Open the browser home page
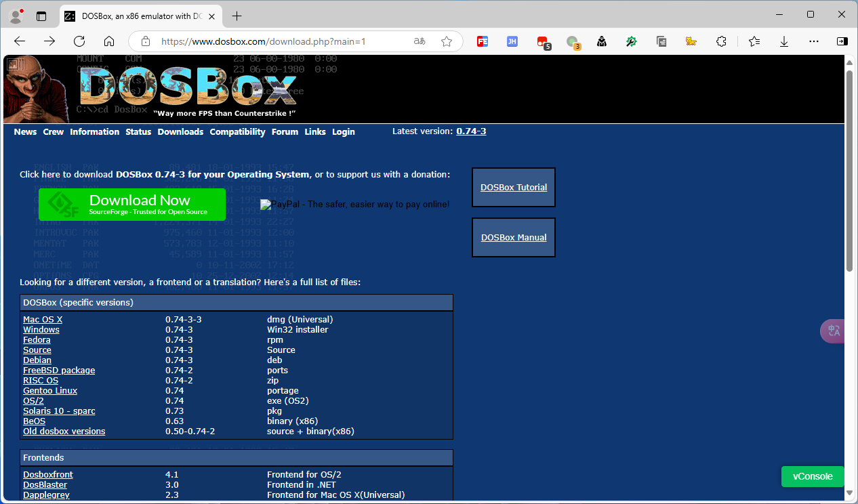858x504 pixels. click(109, 41)
